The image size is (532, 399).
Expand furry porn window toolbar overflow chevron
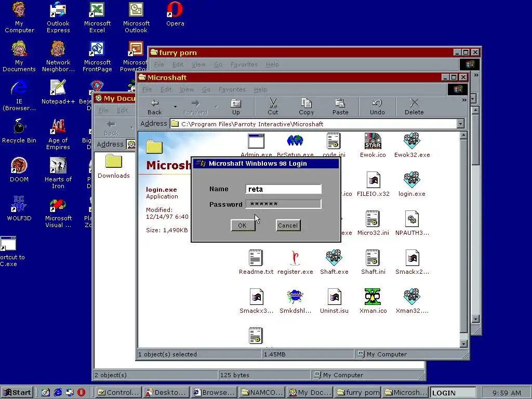[x=476, y=75]
